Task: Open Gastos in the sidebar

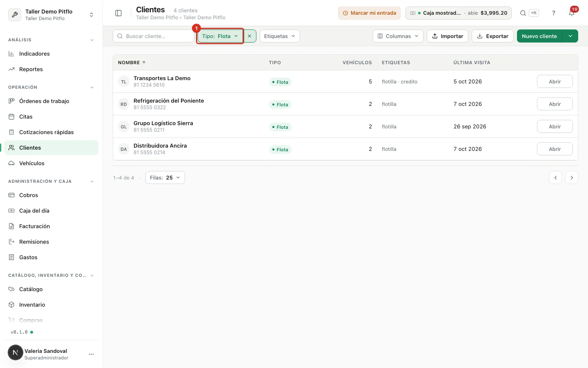Action: pos(51,257)
